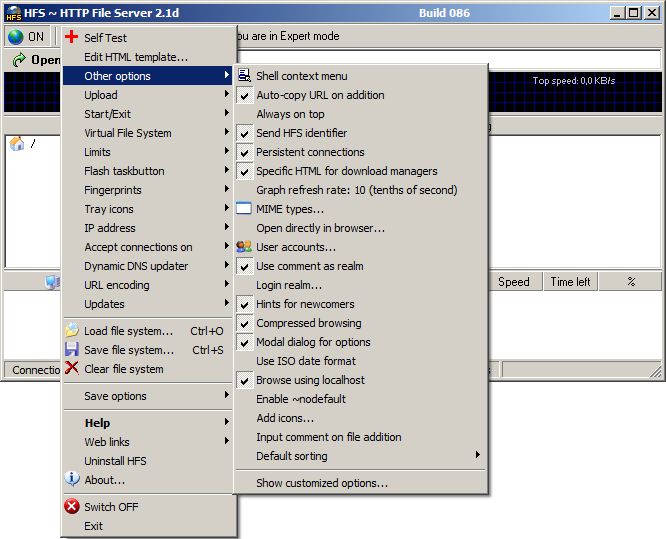Click the User accounts icon
666x539 pixels.
245,247
